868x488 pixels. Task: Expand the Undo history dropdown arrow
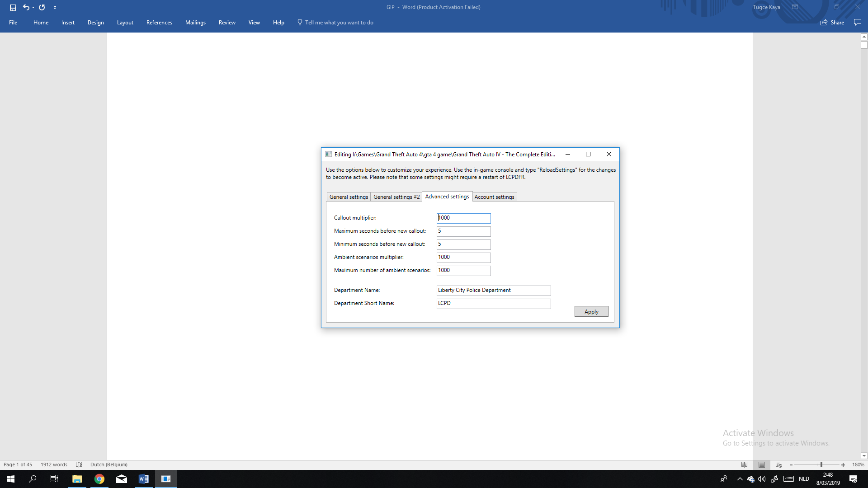click(x=33, y=8)
